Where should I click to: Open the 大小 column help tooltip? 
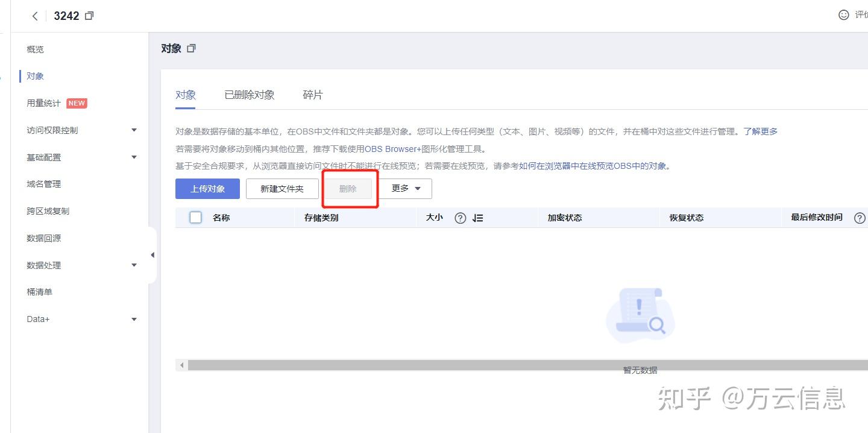click(459, 218)
